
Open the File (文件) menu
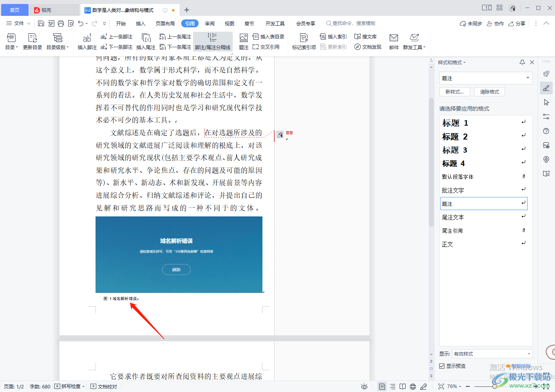click(x=18, y=23)
